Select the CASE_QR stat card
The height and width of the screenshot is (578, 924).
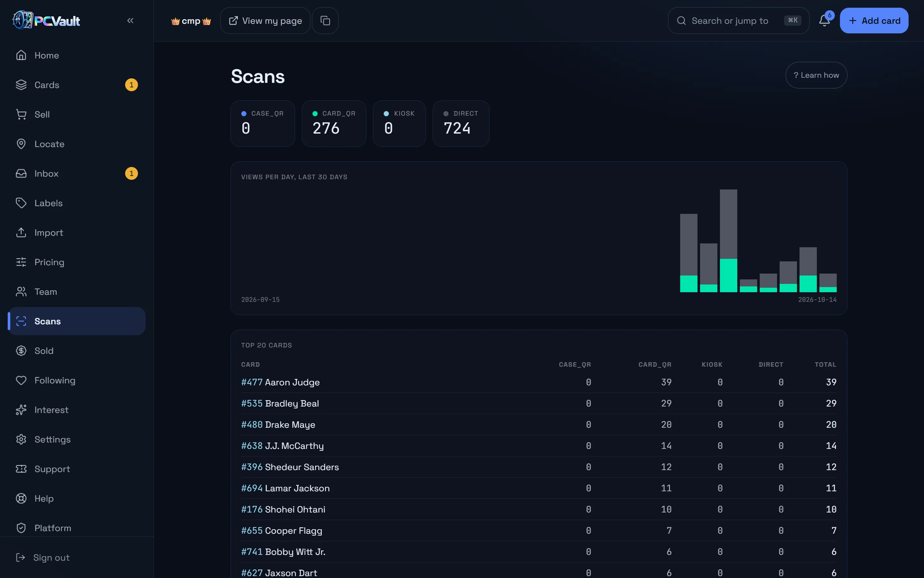263,124
